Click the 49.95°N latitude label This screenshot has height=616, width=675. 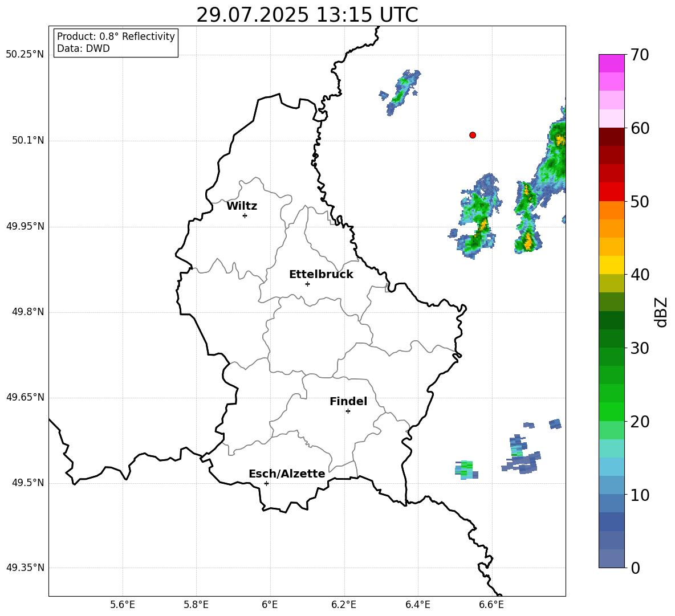pos(25,226)
